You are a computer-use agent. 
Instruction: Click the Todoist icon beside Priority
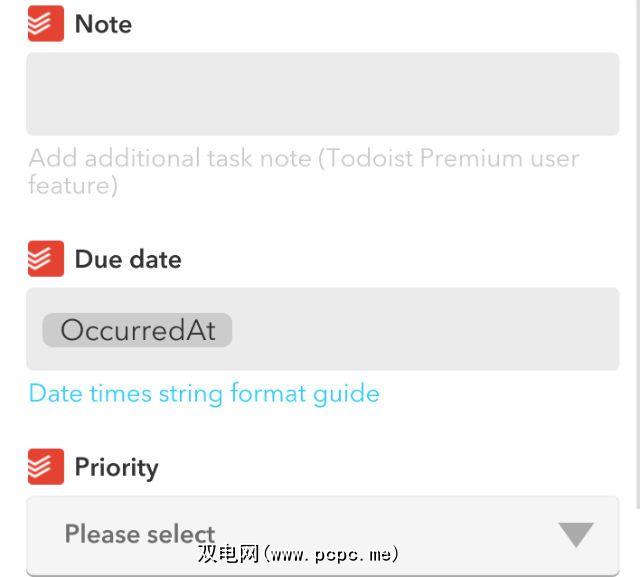45,467
